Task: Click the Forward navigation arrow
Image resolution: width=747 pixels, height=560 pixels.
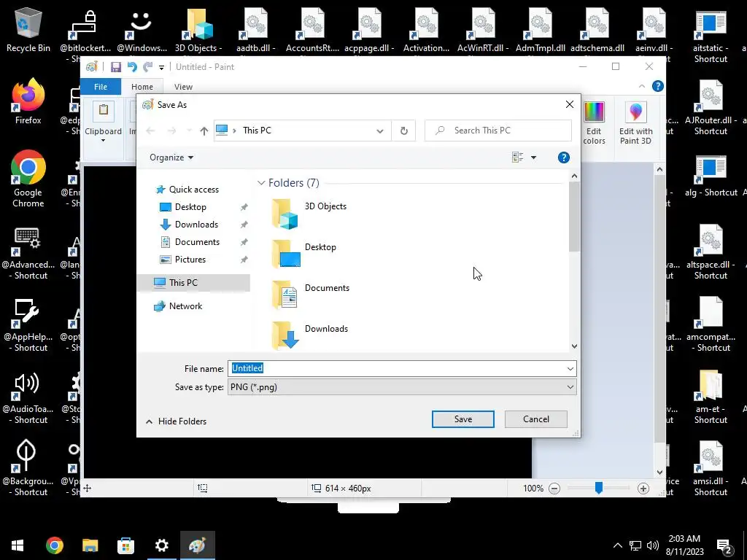Action: [x=171, y=131]
